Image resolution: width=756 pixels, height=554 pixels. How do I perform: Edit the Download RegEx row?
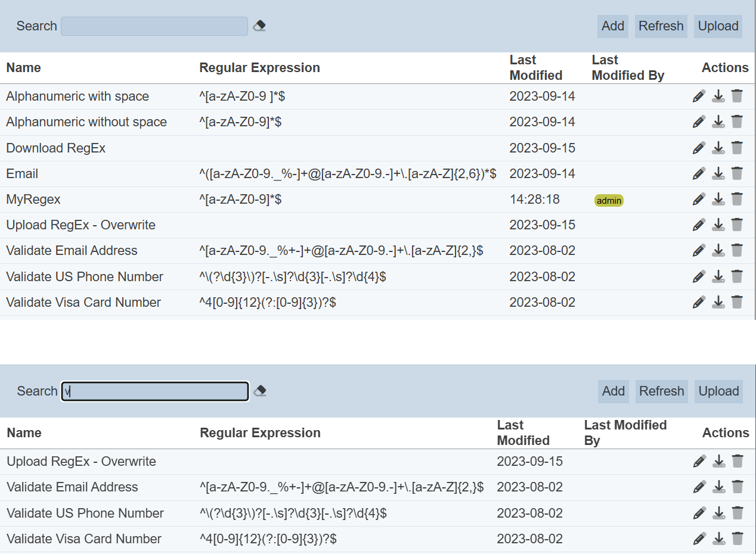tap(699, 148)
